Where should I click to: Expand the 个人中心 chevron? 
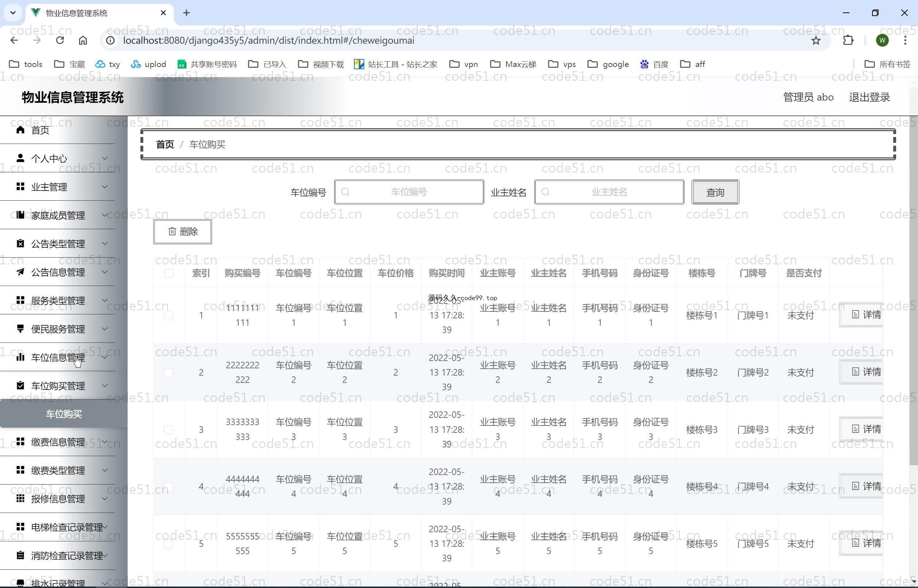point(105,158)
